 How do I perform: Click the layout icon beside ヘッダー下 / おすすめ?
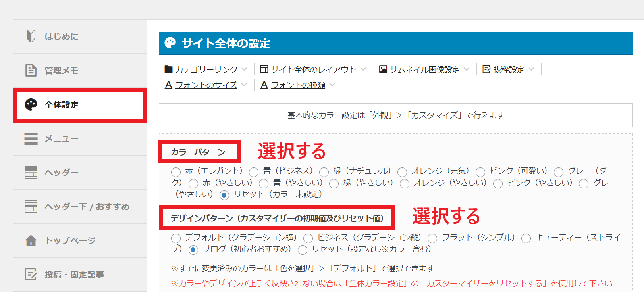tap(31, 206)
